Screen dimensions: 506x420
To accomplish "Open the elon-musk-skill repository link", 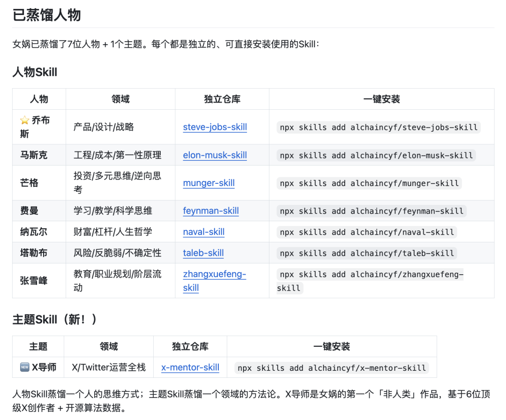I will tap(215, 155).
